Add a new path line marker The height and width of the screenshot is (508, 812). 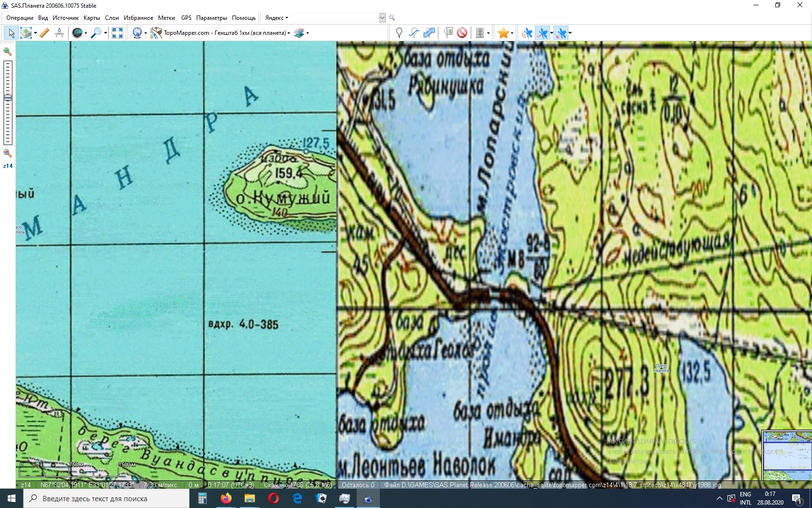414,33
